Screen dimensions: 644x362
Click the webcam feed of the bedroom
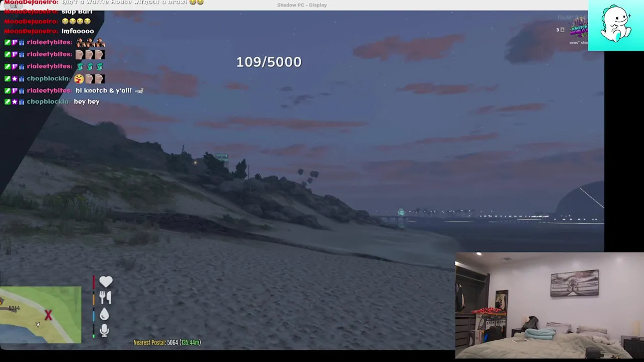tap(549, 305)
